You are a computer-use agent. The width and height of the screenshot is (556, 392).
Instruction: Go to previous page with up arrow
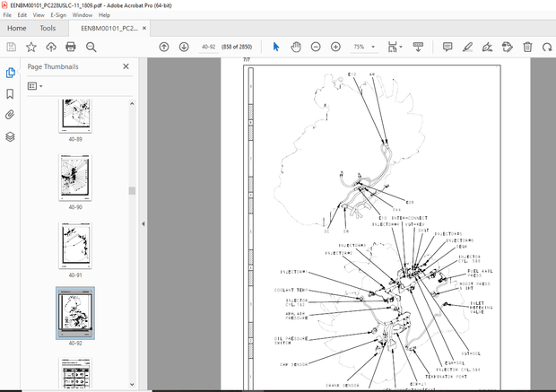coord(164,47)
